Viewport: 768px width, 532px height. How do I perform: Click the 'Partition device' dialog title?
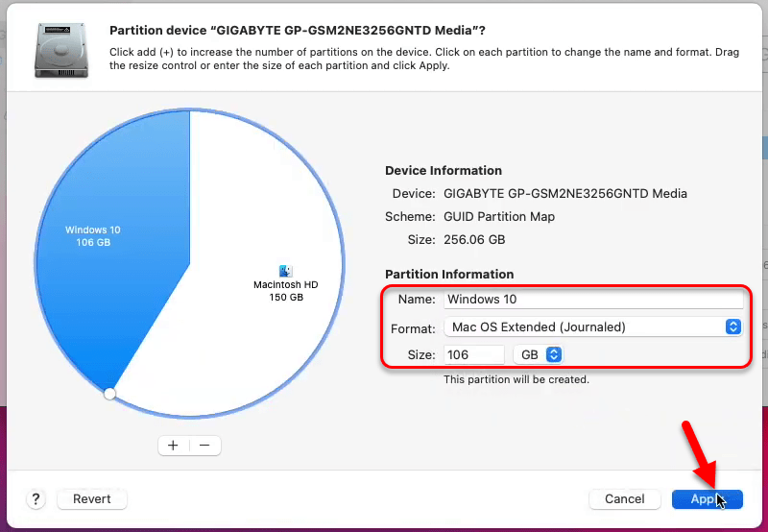click(x=298, y=31)
